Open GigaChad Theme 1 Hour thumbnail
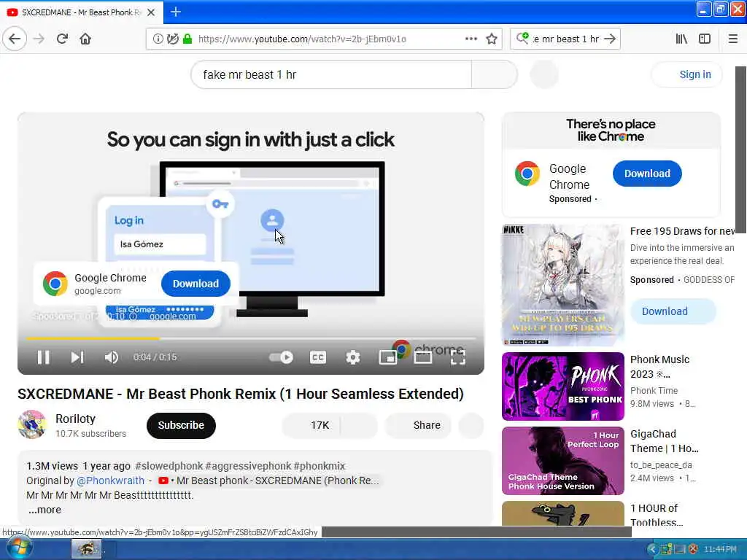 562,461
